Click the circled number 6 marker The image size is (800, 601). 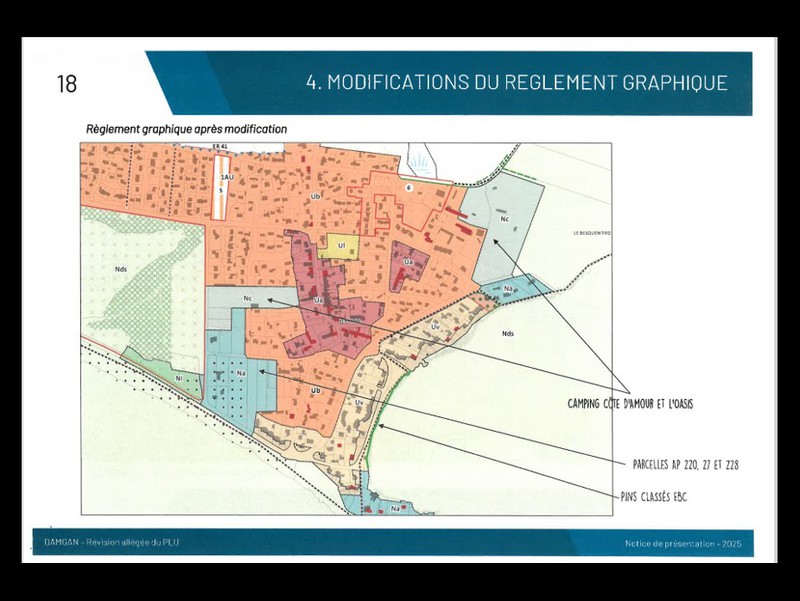click(x=408, y=186)
